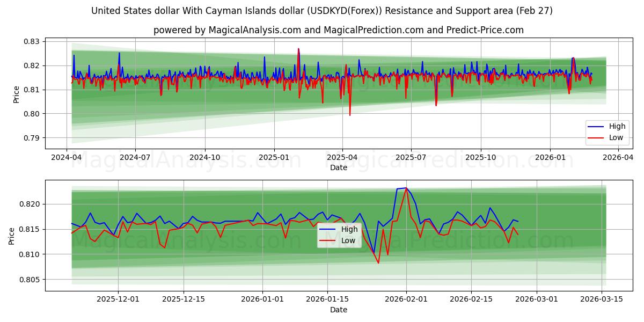Click the 'Date' axis label under lower chart
644x322 pixels.
pyautogui.click(x=339, y=310)
